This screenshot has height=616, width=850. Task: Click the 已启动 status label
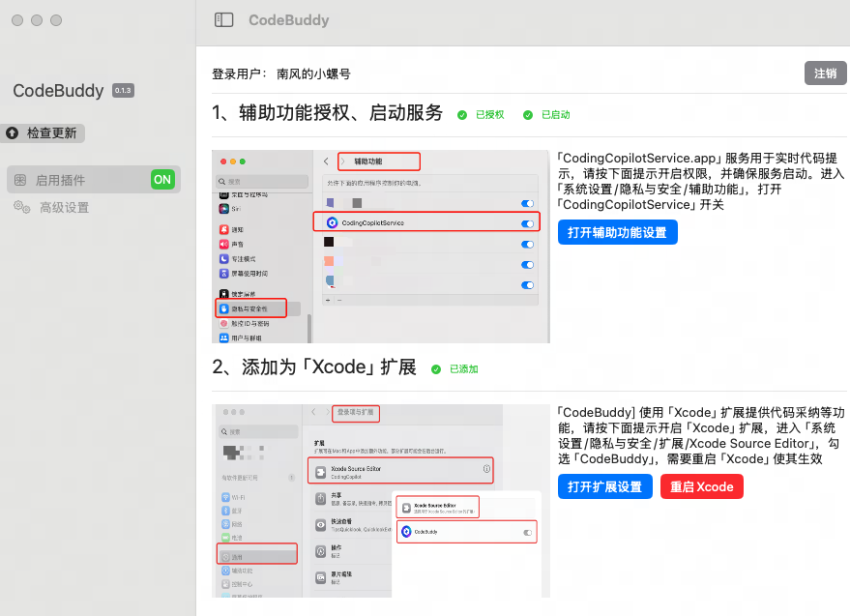click(556, 115)
